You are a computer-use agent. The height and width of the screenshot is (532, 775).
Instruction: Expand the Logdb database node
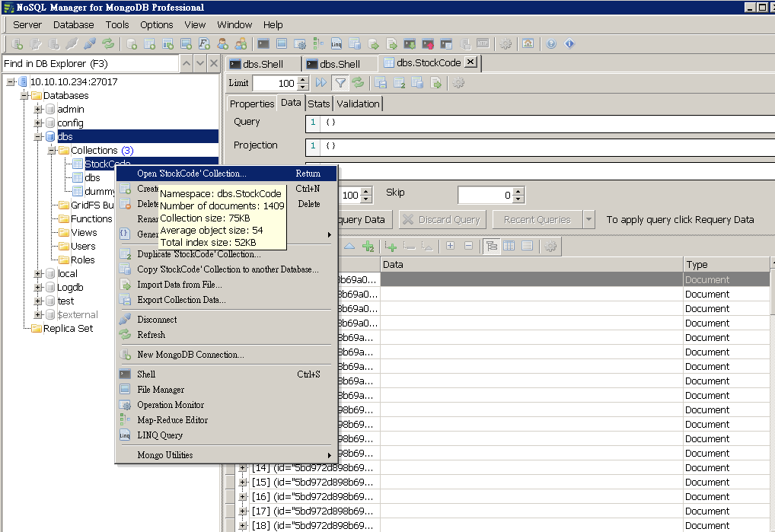pyautogui.click(x=38, y=287)
